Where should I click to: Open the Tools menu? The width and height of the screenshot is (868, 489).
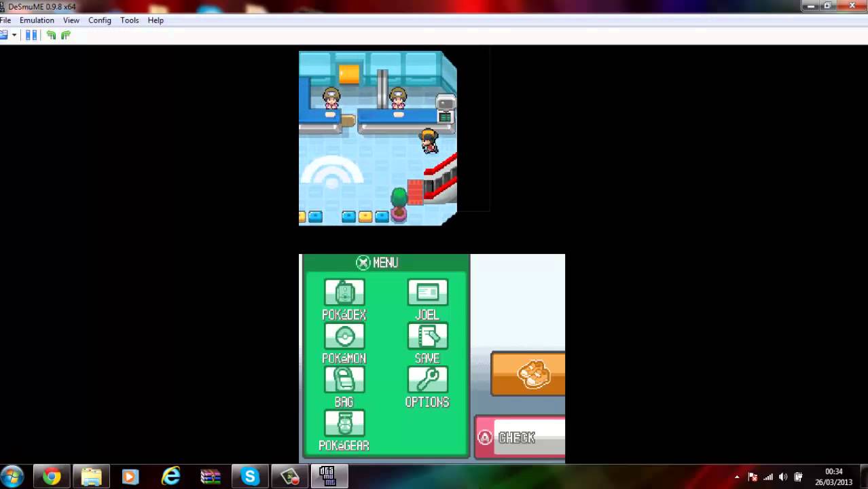point(130,20)
